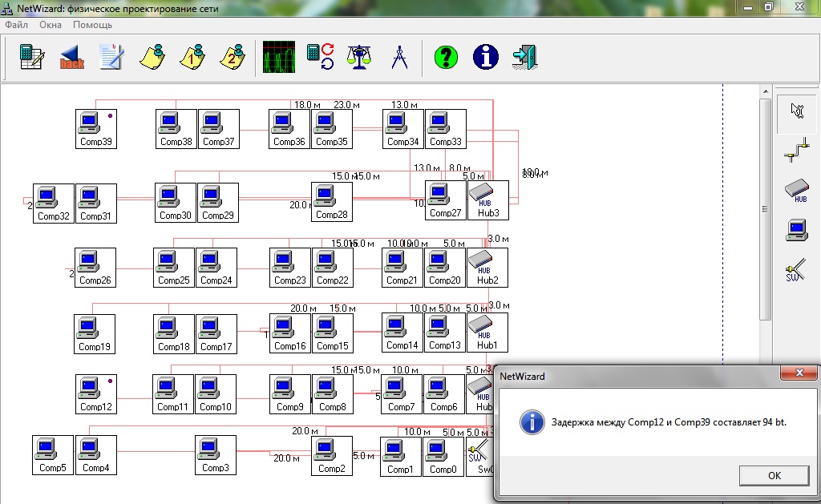Image resolution: width=821 pixels, height=504 pixels.
Task: Select the Comp10 computer node
Action: click(x=215, y=394)
